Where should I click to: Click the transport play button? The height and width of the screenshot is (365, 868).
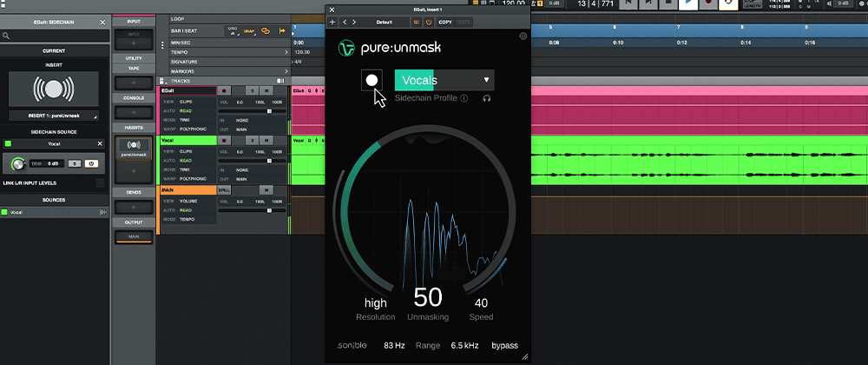pos(688,3)
